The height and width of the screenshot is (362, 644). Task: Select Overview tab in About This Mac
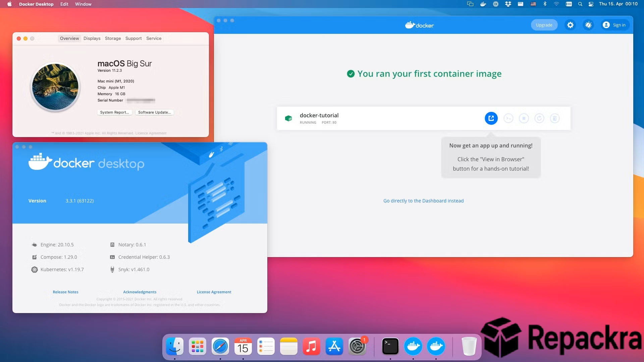click(69, 38)
